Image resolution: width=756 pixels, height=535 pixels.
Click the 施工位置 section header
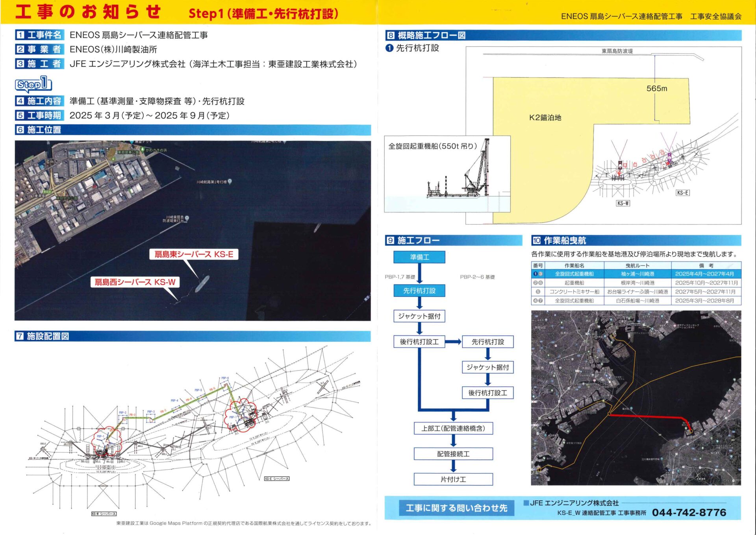[x=193, y=130]
